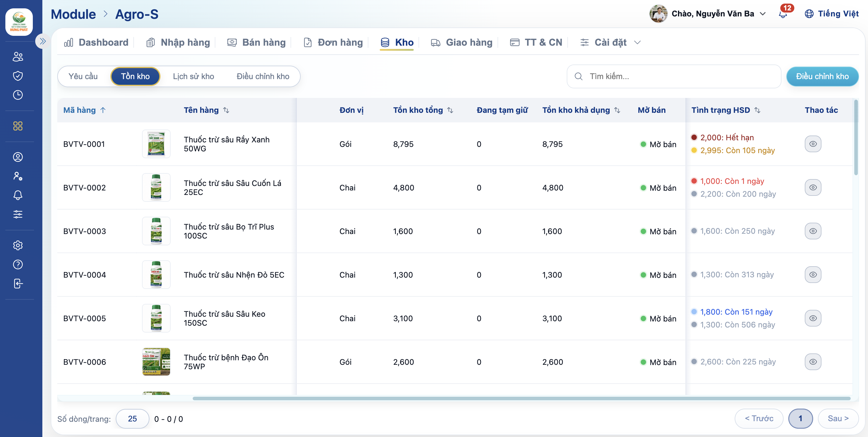Viewport: 868px width, 437px height.
Task: Go to the Nhập hàng tab
Action: click(178, 42)
